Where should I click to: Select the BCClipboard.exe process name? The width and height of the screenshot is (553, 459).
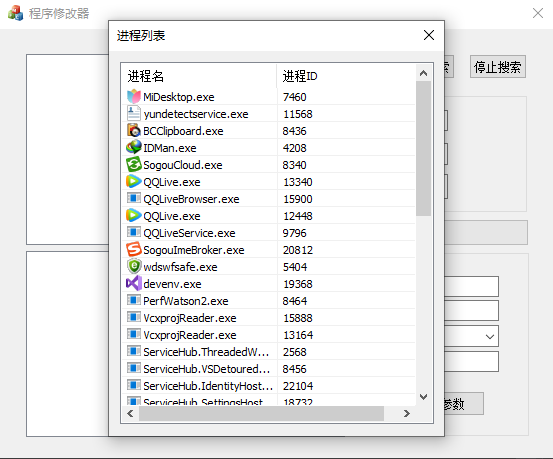pyautogui.click(x=183, y=131)
